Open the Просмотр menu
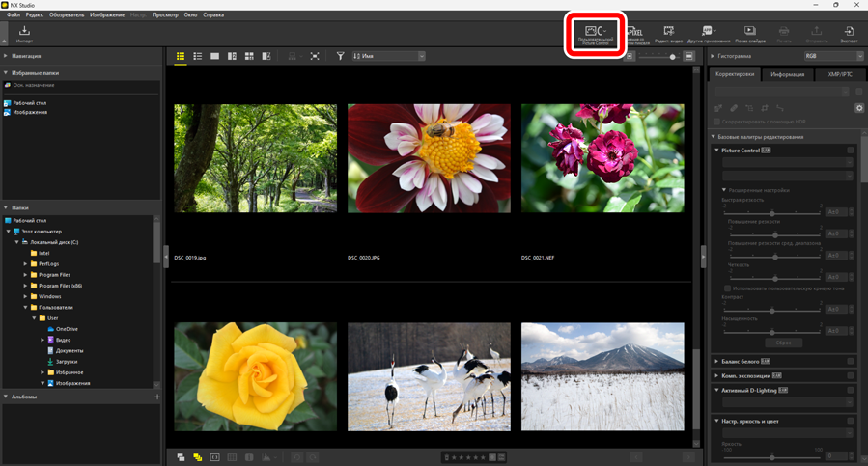Image resolution: width=868 pixels, height=466 pixels. click(x=165, y=15)
